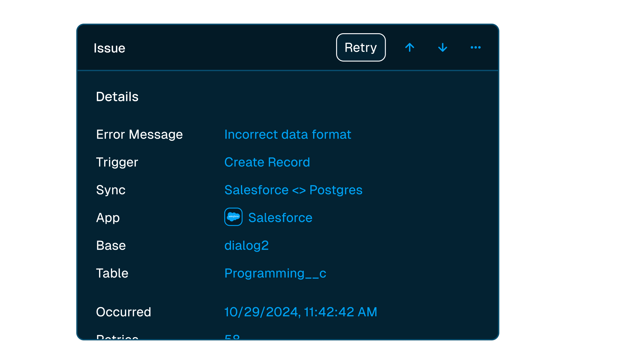Screen dimensions: 639x364
Task: Open the 'Incorrect data format' error link
Action: tap(288, 134)
